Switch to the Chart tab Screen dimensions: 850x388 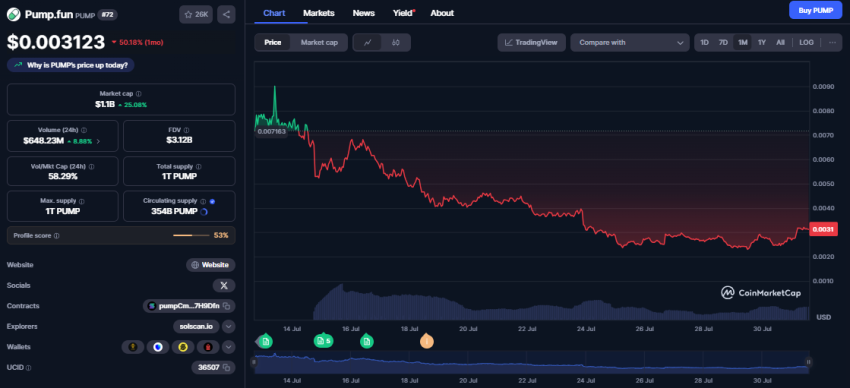point(274,13)
